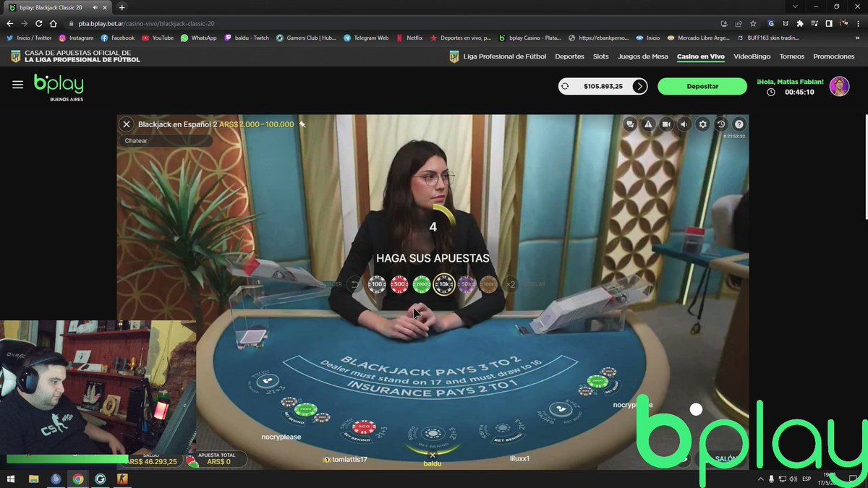The height and width of the screenshot is (488, 868).
Task: Select the brown 100k chip
Action: (489, 285)
